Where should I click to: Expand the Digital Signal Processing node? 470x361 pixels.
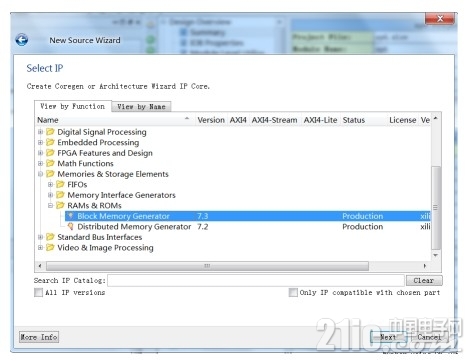40,132
